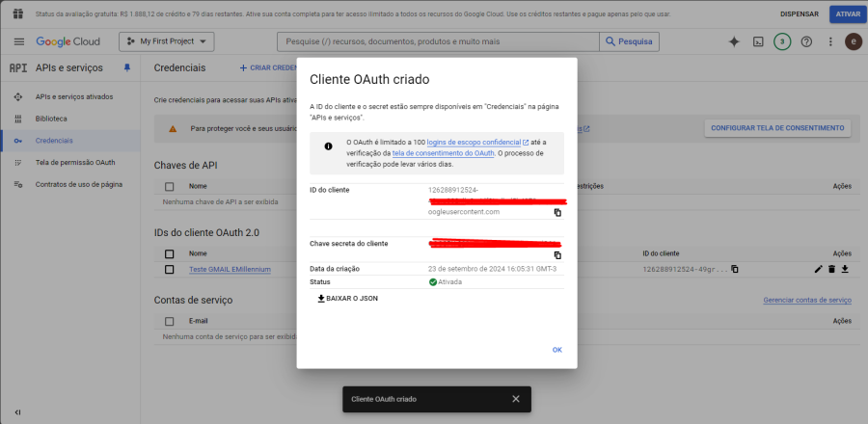The width and height of the screenshot is (868, 424).
Task: Click CONFIGURAR TELA DE CONSENTIMENTO button
Action: coord(777,128)
